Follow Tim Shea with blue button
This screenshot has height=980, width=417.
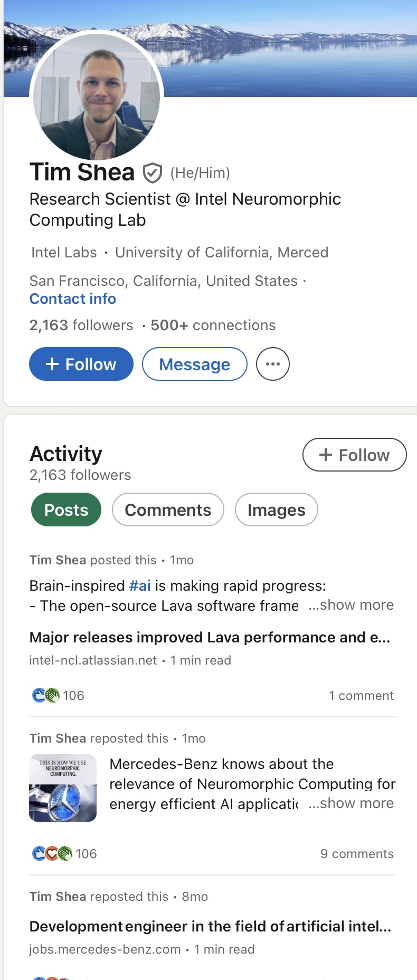(x=81, y=364)
